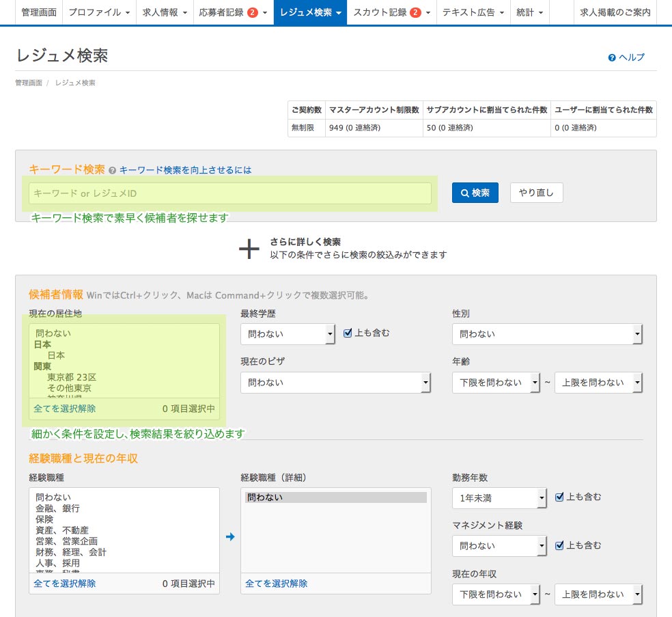Viewport: 672px width, 617px height.
Task: Open the 現在のビザ dropdown
Action: click(x=335, y=383)
